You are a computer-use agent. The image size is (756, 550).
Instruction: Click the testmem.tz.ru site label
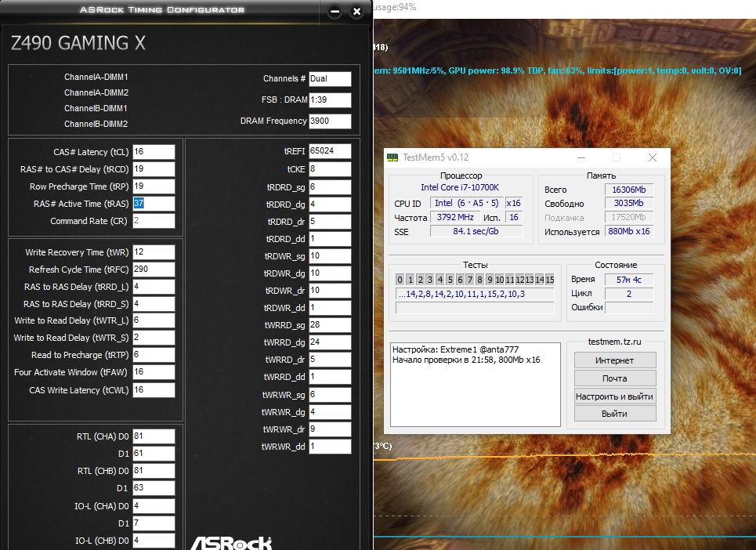click(615, 342)
